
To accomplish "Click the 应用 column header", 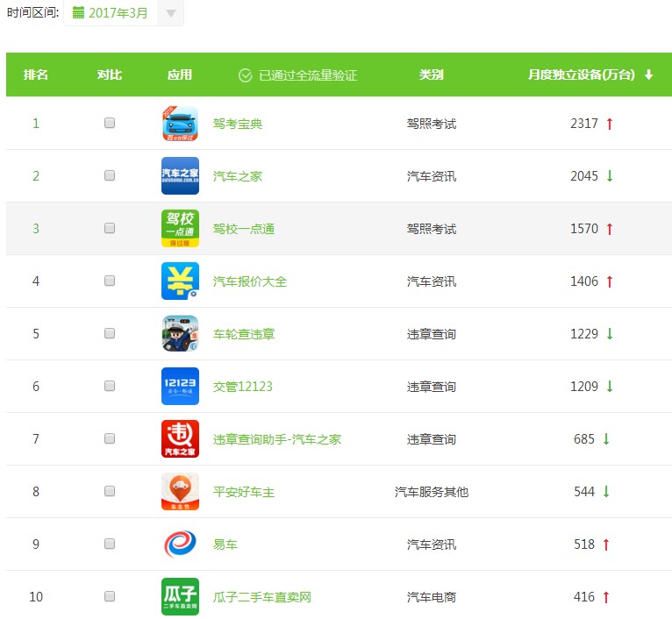I will (180, 75).
